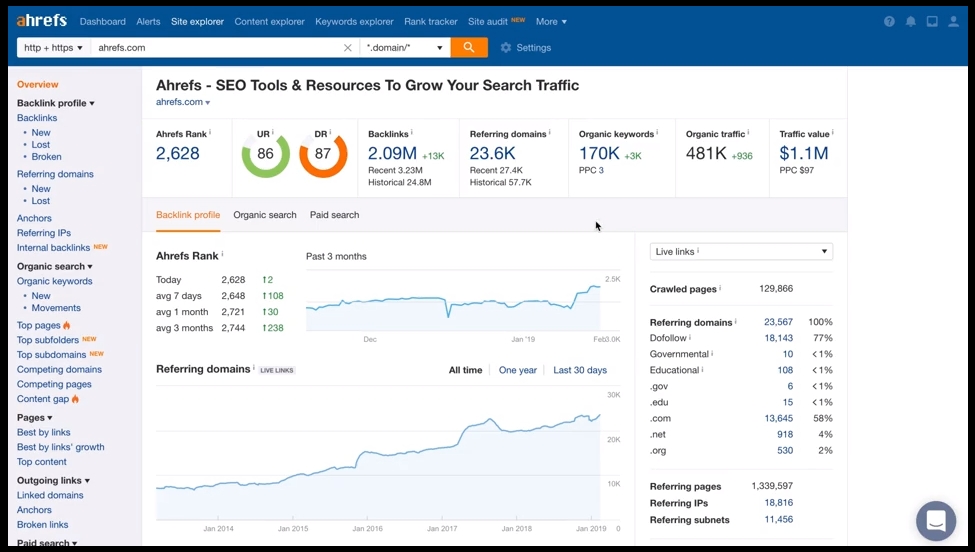The height and width of the screenshot is (552, 975).
Task: Open the chat messenger bubble
Action: coord(936,520)
